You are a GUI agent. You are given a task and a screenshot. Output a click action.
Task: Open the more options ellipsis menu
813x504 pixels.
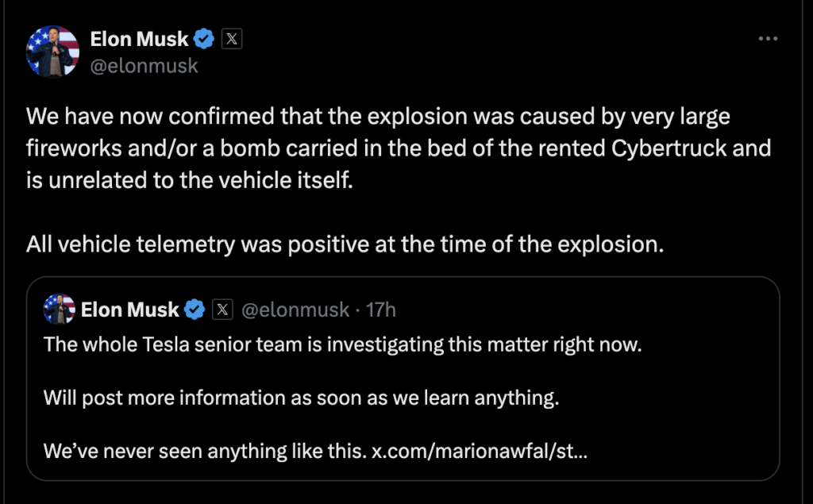pyautogui.click(x=767, y=37)
